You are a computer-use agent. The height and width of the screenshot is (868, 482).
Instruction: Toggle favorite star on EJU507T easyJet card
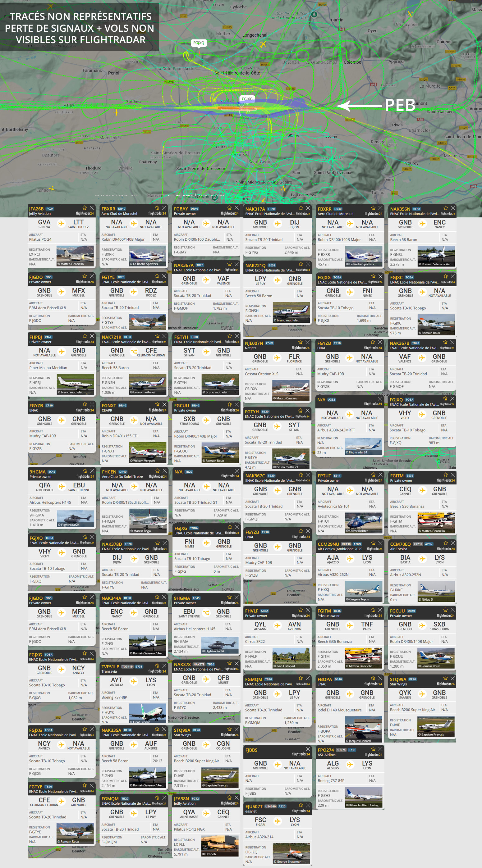(x=301, y=805)
